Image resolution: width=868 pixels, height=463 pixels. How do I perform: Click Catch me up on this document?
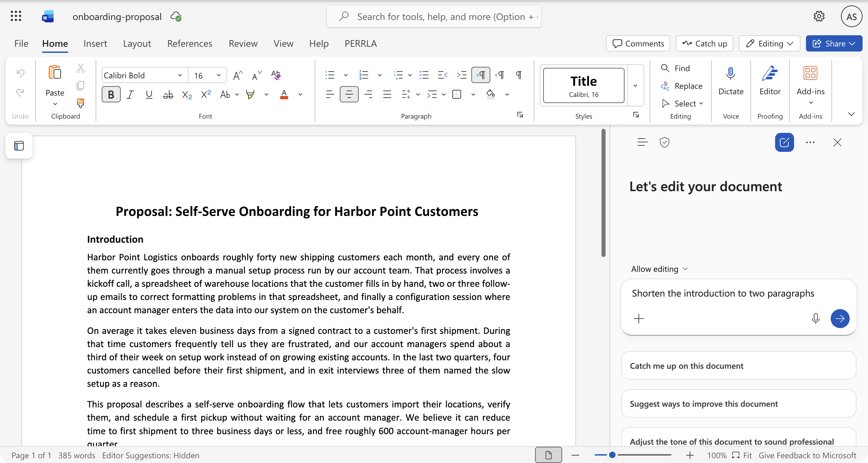739,366
